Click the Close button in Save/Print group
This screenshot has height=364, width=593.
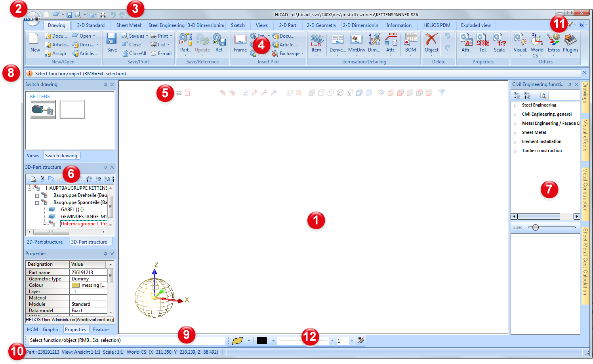tap(131, 45)
